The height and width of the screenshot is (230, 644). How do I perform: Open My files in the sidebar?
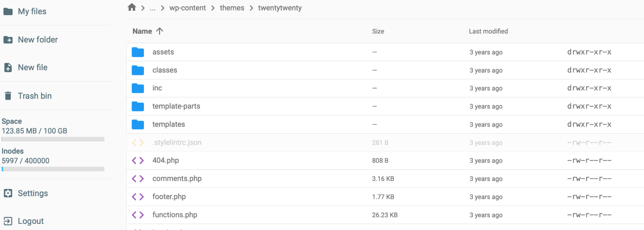click(x=32, y=12)
